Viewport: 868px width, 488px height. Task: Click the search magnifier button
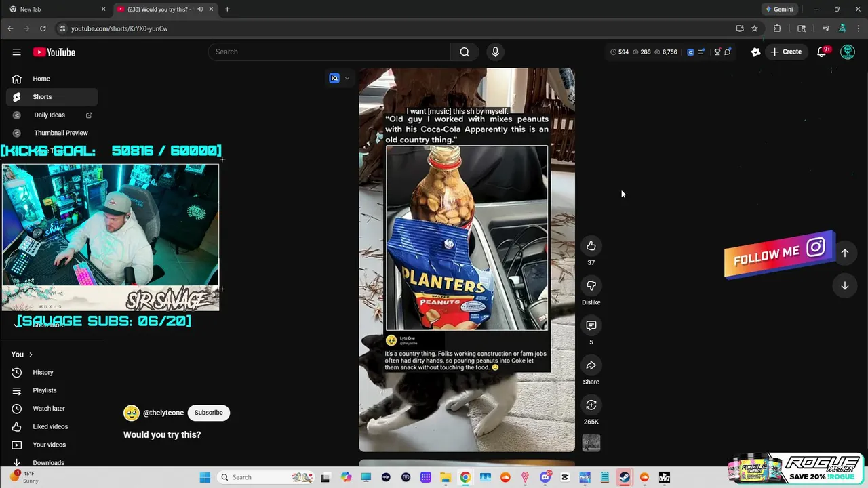pos(465,52)
